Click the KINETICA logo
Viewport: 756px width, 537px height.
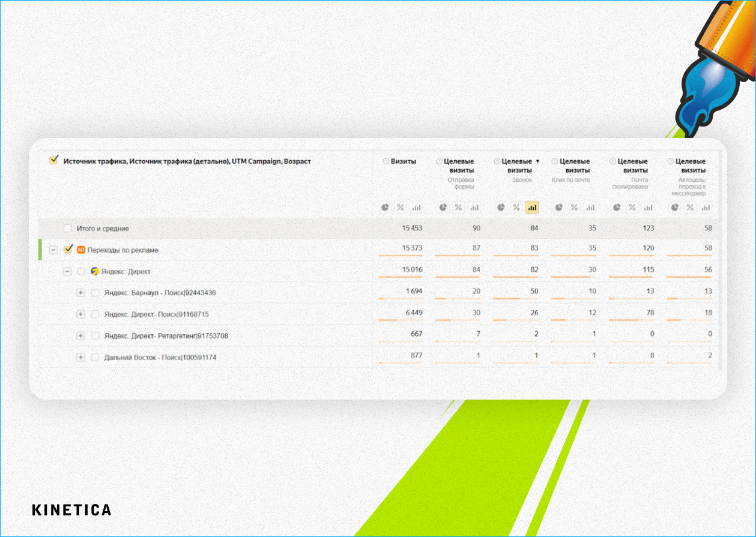[x=71, y=510]
